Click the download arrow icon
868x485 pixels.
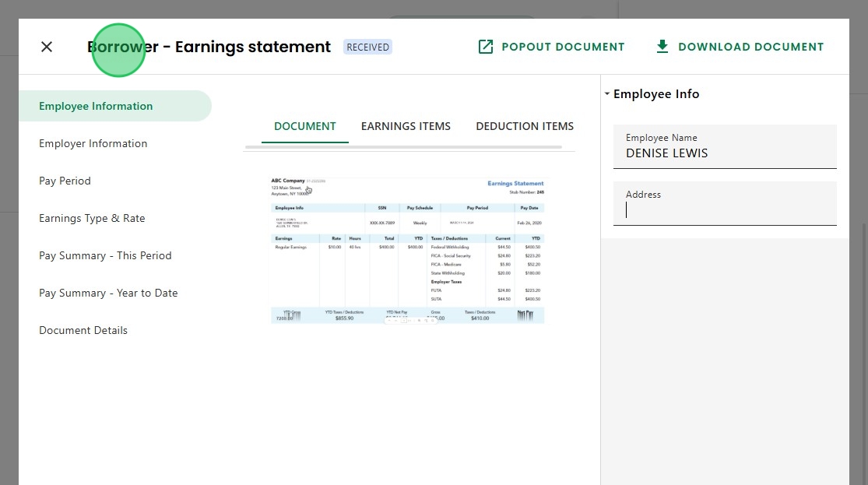point(662,47)
